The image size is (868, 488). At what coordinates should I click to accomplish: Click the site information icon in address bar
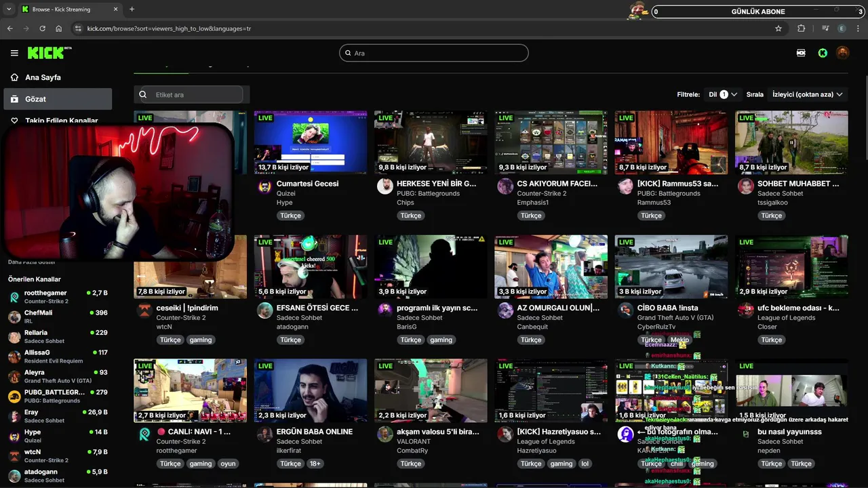coord(78,28)
